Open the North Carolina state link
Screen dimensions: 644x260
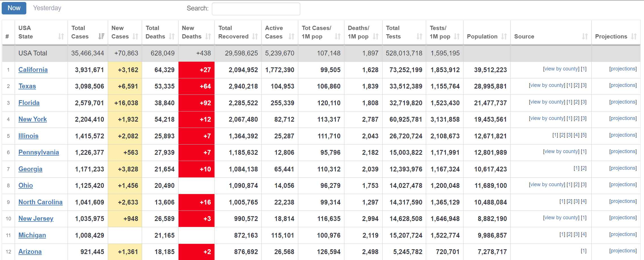[40, 202]
